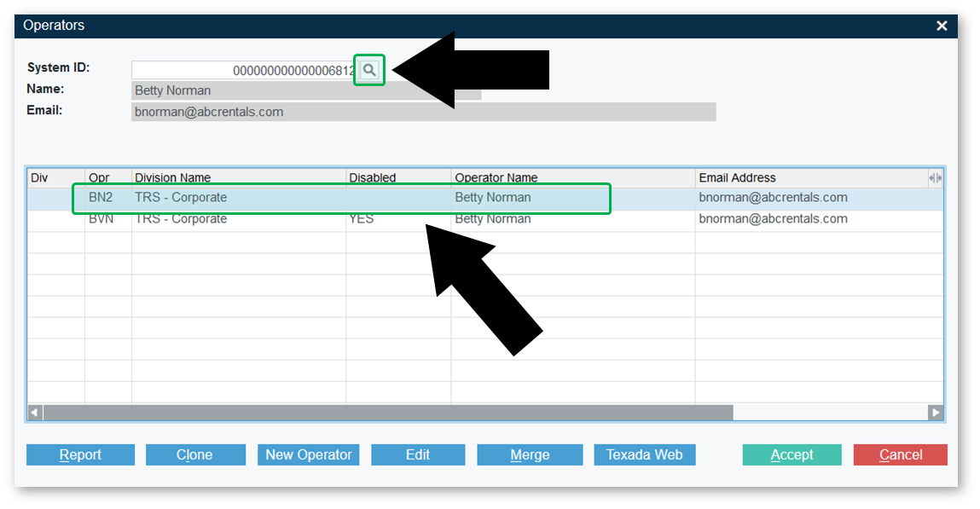This screenshot has width=980, height=509.
Task: Click the Disabled column header
Action: pyautogui.click(x=373, y=178)
